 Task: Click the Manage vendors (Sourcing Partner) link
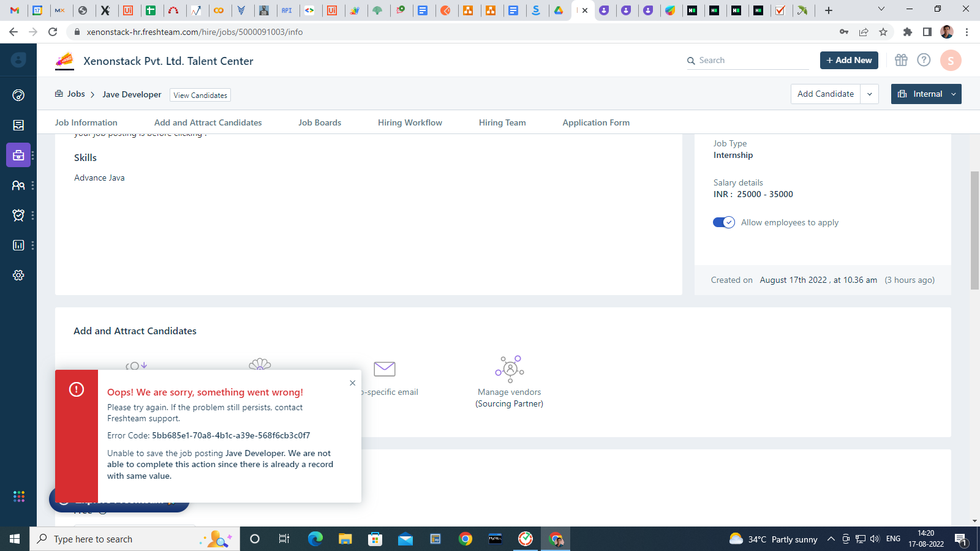coord(510,398)
